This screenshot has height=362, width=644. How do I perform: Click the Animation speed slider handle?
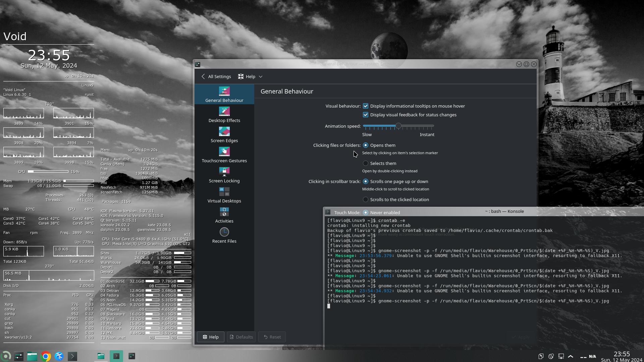click(x=398, y=126)
